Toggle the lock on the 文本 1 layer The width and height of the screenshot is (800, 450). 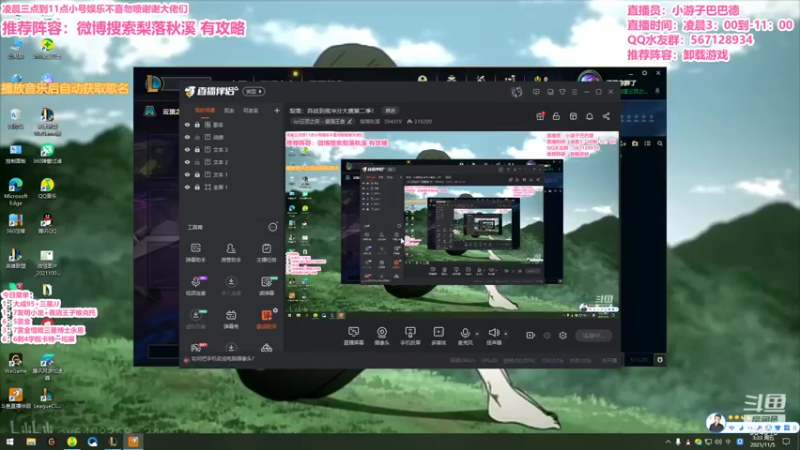pyautogui.click(x=197, y=174)
